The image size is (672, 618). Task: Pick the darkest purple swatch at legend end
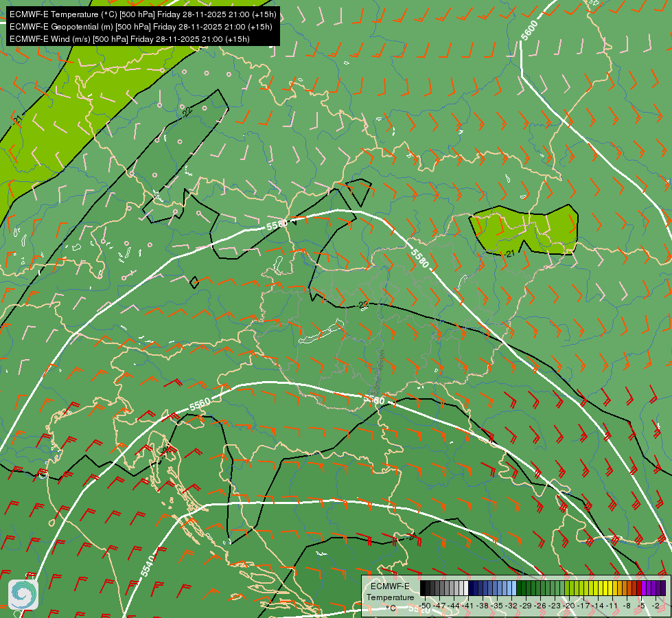(664, 588)
